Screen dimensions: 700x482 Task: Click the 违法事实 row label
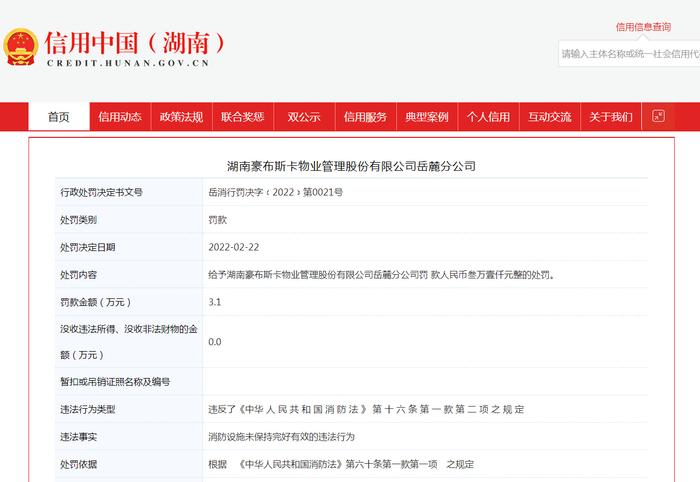[x=79, y=437]
